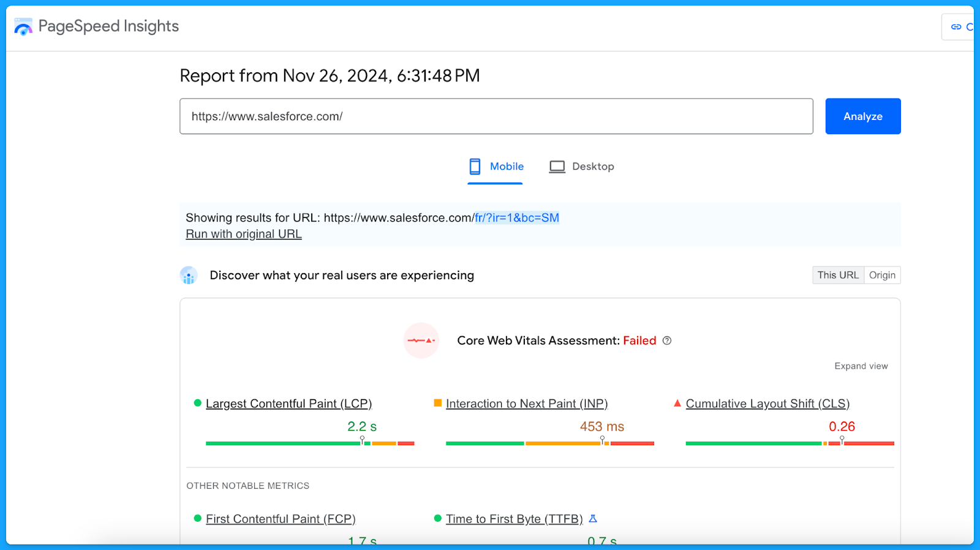The height and width of the screenshot is (550, 980).
Task: Open the Core Web Vitals help icon
Action: 667,341
